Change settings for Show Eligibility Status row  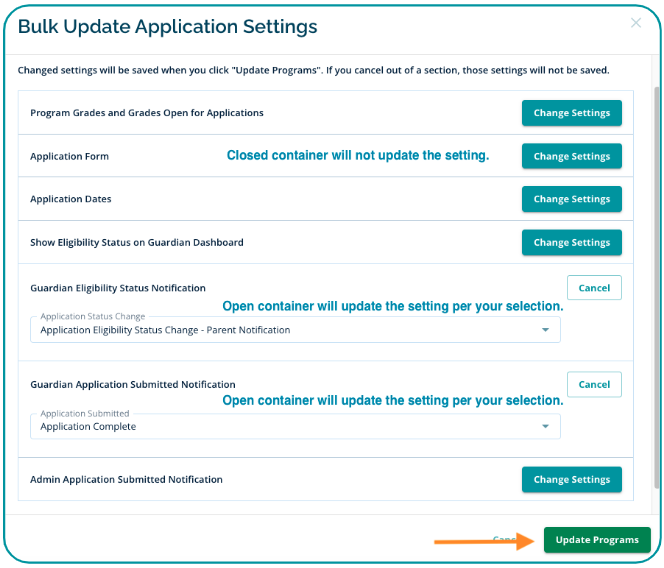(x=571, y=242)
